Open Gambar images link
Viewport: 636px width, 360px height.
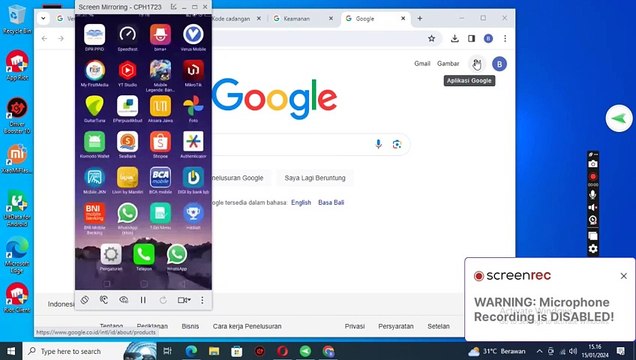(448, 64)
